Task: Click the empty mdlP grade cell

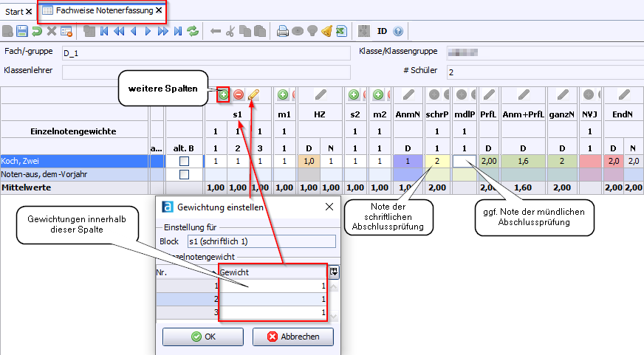Action: 465,161
